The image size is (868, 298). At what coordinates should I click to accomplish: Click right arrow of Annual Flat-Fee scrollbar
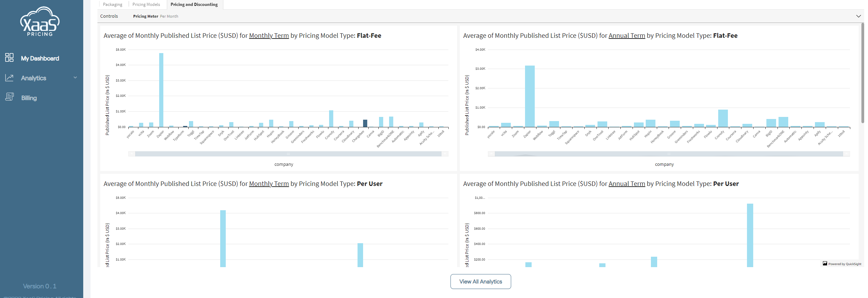pos(846,154)
